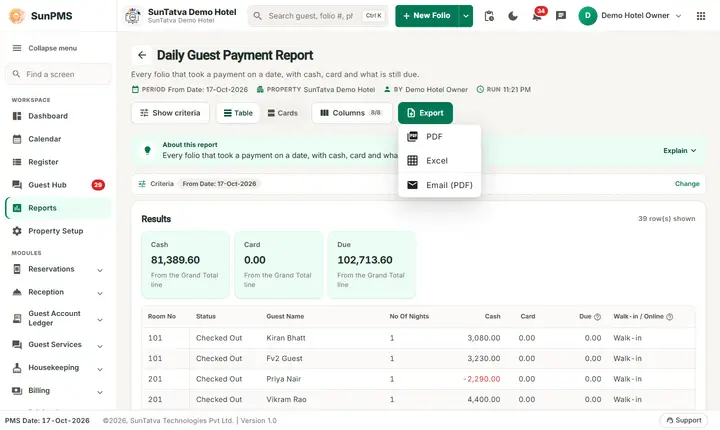
Task: Click the -2,290.00 cash value
Action: click(x=482, y=379)
